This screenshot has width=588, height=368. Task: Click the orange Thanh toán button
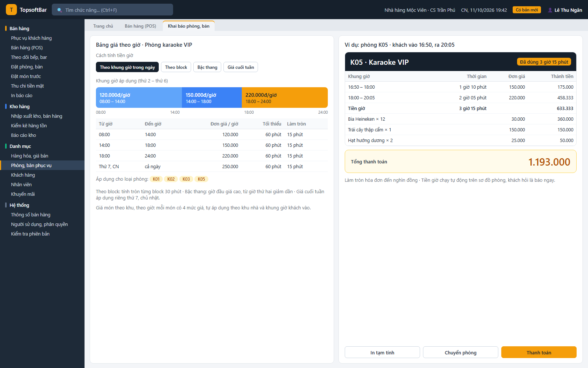pos(539,352)
